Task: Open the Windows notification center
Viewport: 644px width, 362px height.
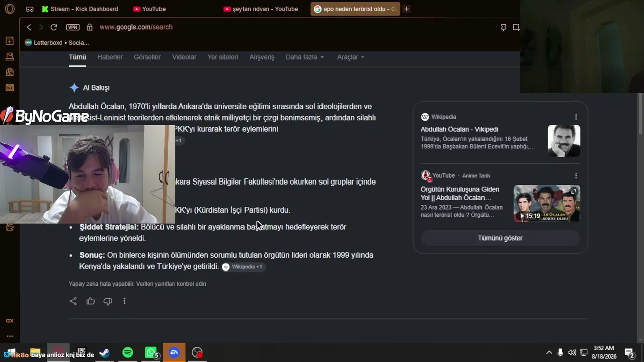Action: pyautogui.click(x=629, y=353)
